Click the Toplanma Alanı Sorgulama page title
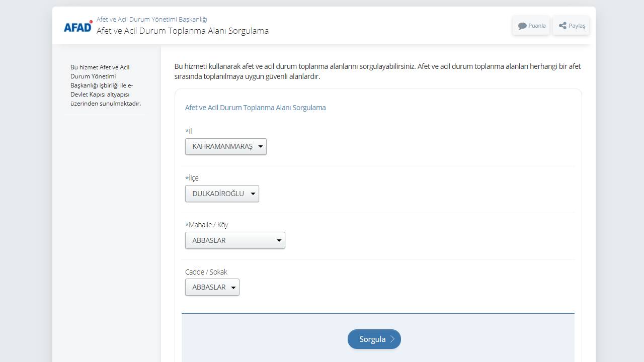Screen dimensions: 644x362 pyautogui.click(x=182, y=31)
